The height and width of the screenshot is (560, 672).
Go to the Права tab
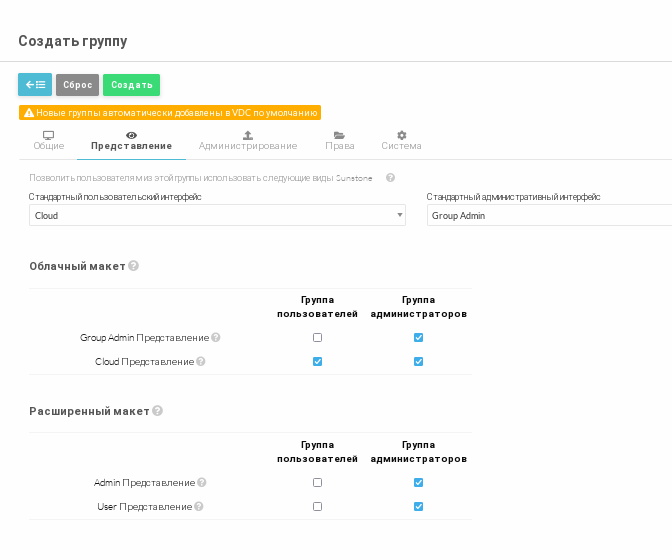tap(340, 141)
